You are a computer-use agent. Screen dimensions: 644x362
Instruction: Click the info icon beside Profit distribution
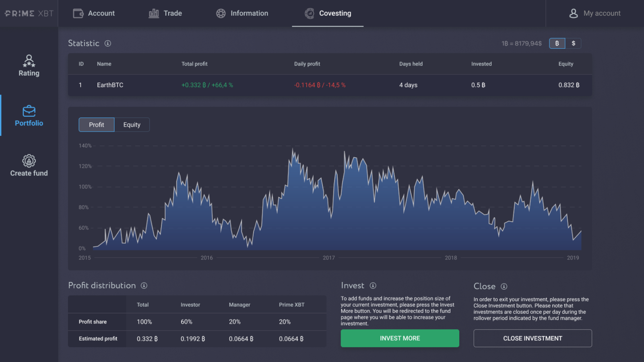coord(144,286)
